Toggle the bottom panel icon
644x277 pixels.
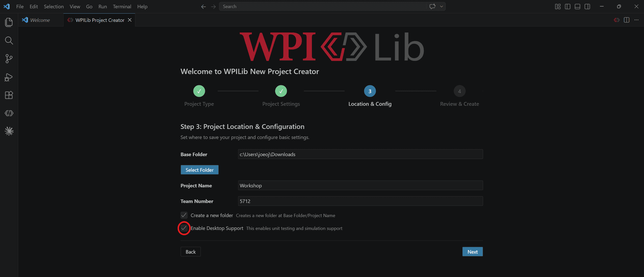pos(578,6)
